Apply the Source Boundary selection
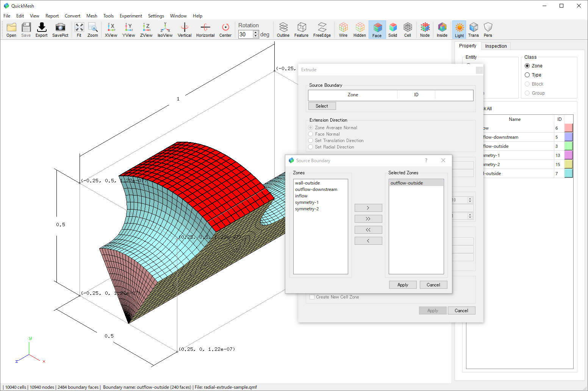588x391 pixels. tap(403, 285)
